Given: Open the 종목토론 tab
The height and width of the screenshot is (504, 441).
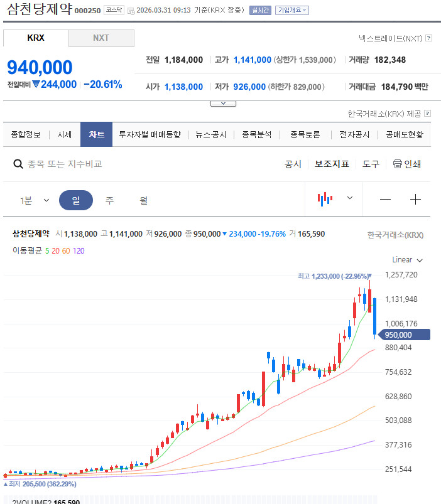Looking at the screenshot, I should coord(305,135).
